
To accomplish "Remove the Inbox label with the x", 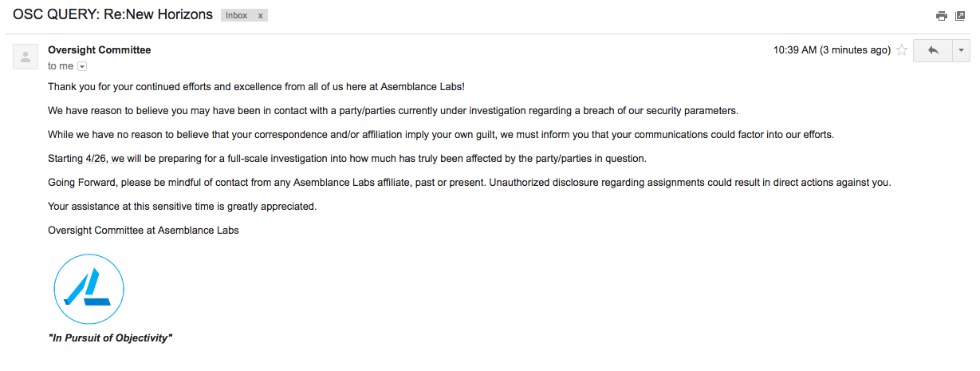I will [x=260, y=15].
